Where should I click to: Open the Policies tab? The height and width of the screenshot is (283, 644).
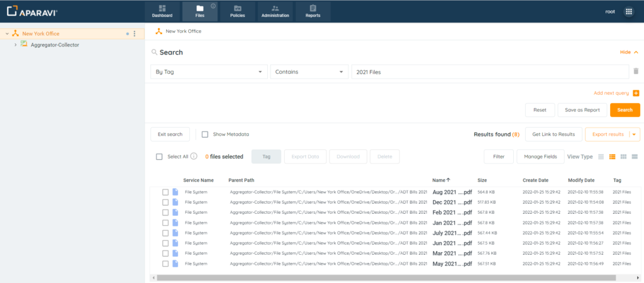tap(238, 11)
